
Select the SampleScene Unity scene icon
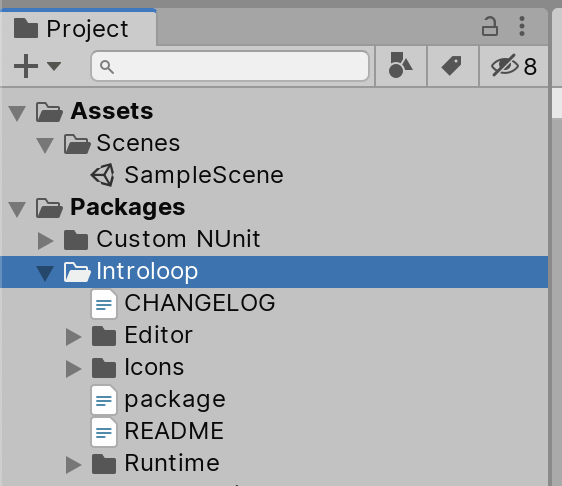(x=103, y=175)
